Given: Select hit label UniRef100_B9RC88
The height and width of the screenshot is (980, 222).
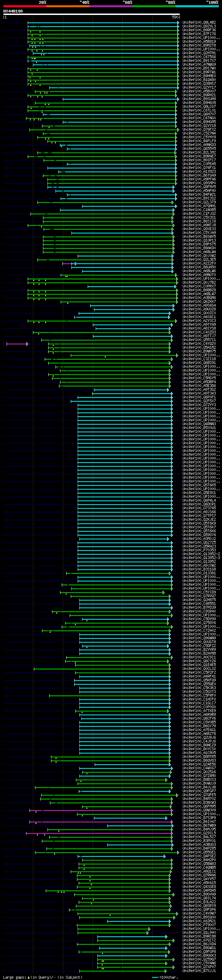Looking at the screenshot, I should coord(199,936).
